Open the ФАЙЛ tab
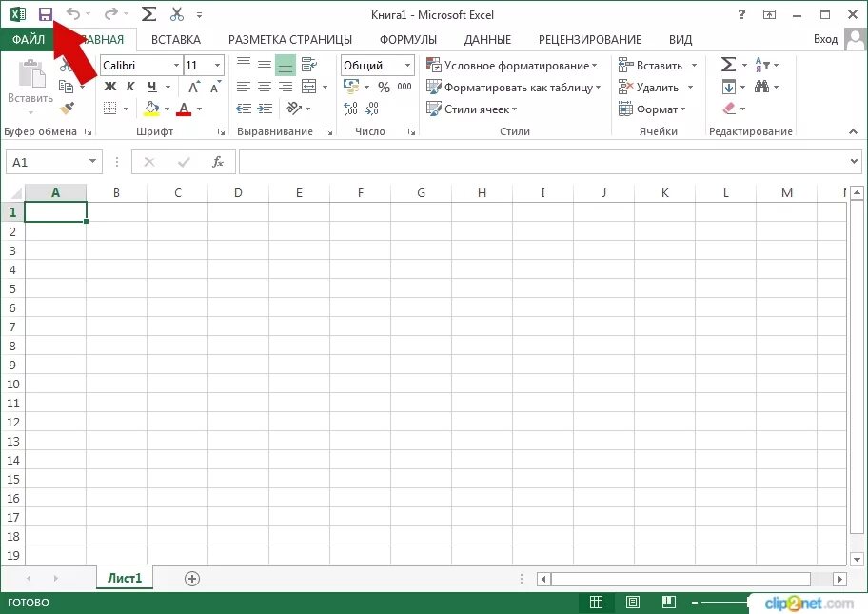Image resolution: width=868 pixels, height=614 pixels. (x=29, y=39)
